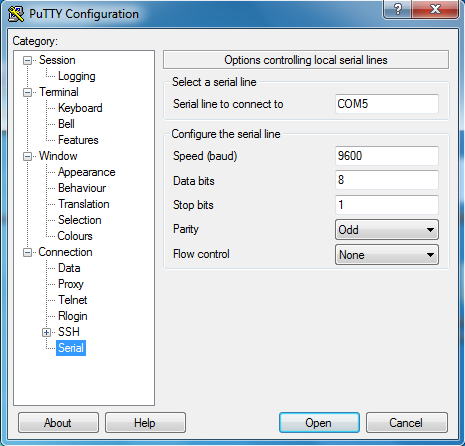Click the Help button
The image size is (465, 446).
(x=145, y=423)
